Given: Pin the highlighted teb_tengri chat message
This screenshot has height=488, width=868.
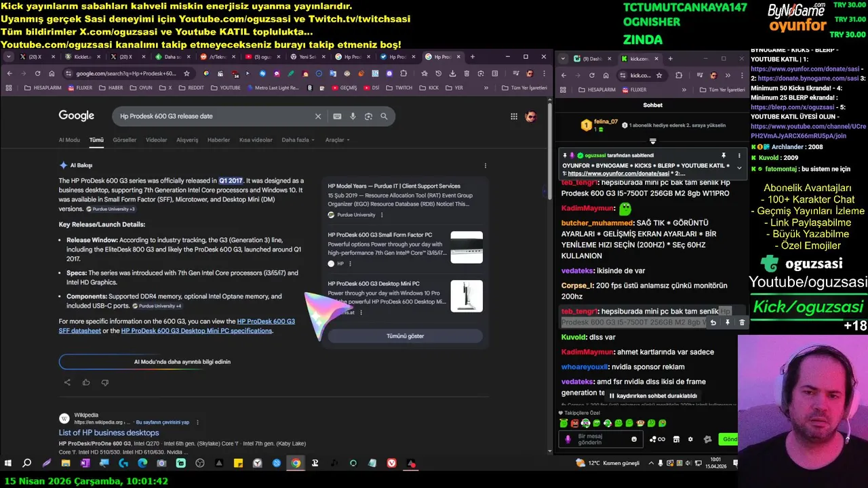Looking at the screenshot, I should (728, 323).
